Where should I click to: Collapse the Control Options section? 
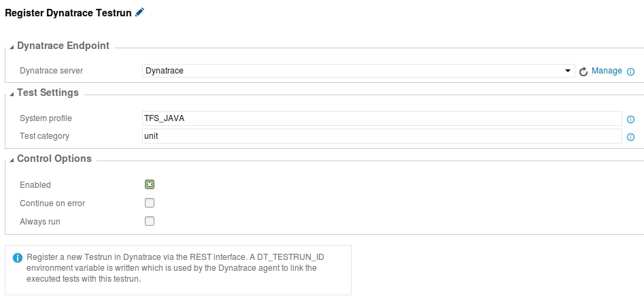[x=12, y=159]
